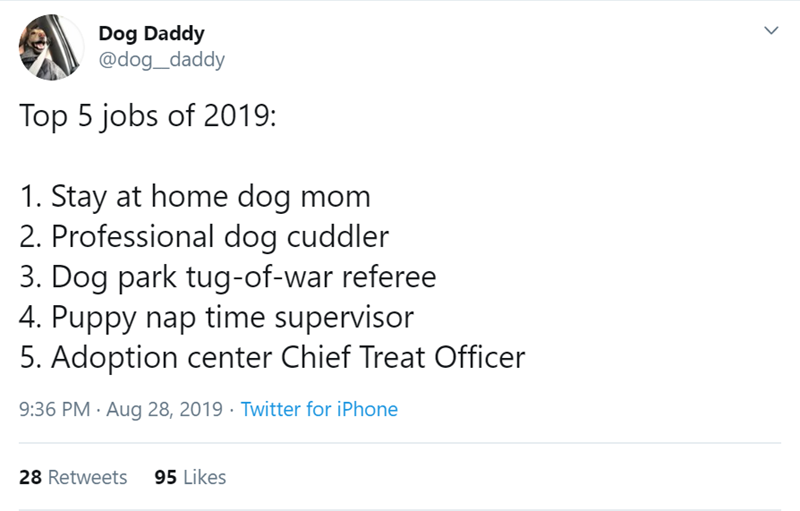800x511 pixels.
Task: Click the "Puppy nap time supervisor" line
Action: coord(216,317)
